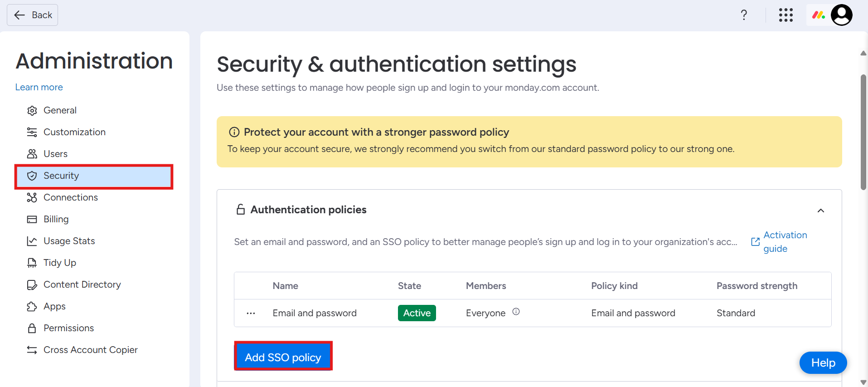Select the Users sidebar icon
Image resolution: width=868 pixels, height=387 pixels.
(x=32, y=154)
